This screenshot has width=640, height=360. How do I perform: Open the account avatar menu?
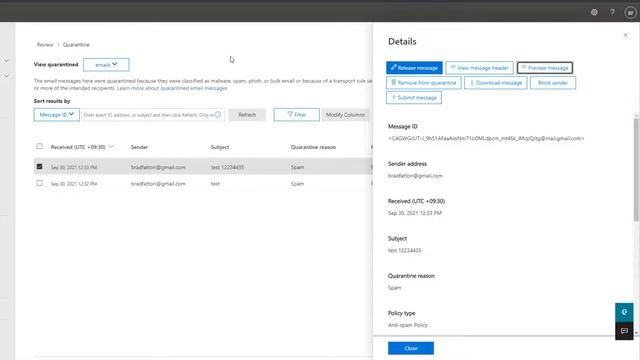630,13
